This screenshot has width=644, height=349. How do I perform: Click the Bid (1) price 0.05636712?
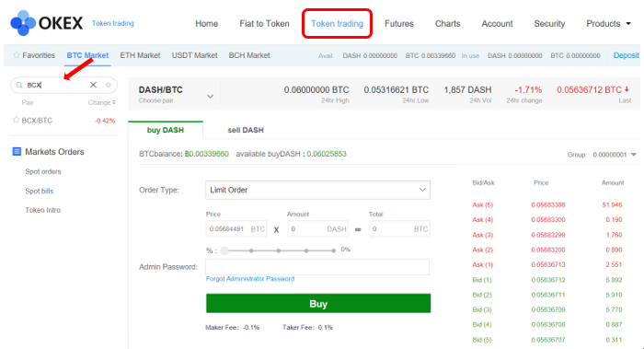(548, 280)
